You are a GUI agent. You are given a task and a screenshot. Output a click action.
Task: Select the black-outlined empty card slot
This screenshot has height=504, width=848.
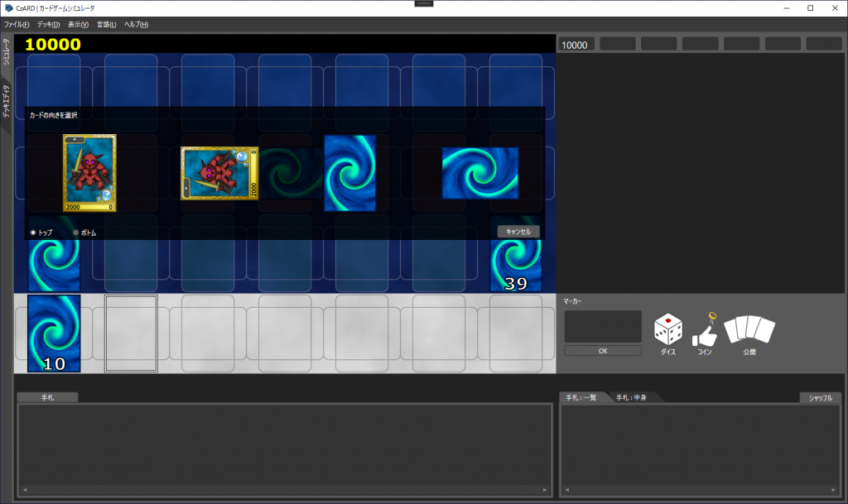click(131, 334)
